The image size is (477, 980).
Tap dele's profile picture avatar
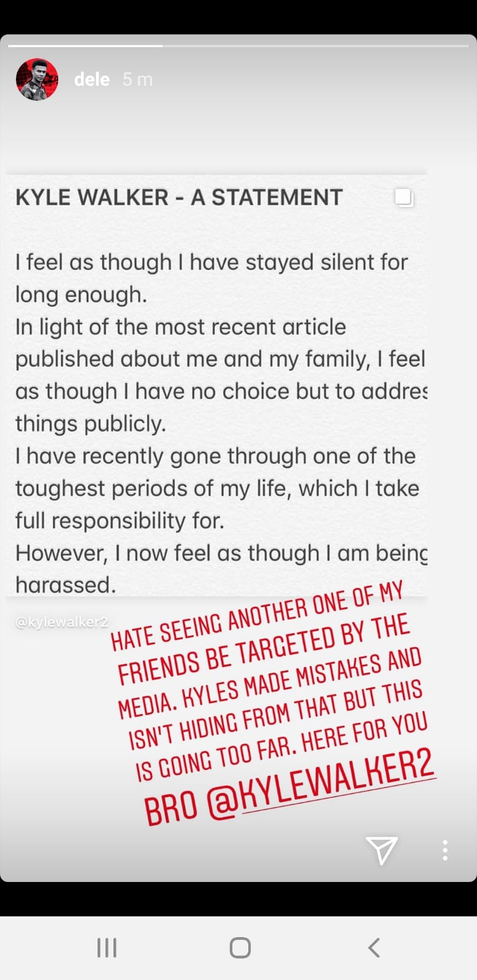pyautogui.click(x=37, y=79)
